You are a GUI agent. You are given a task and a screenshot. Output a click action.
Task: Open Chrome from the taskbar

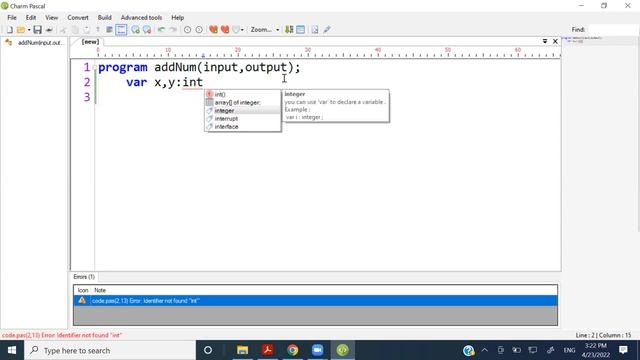(292, 350)
